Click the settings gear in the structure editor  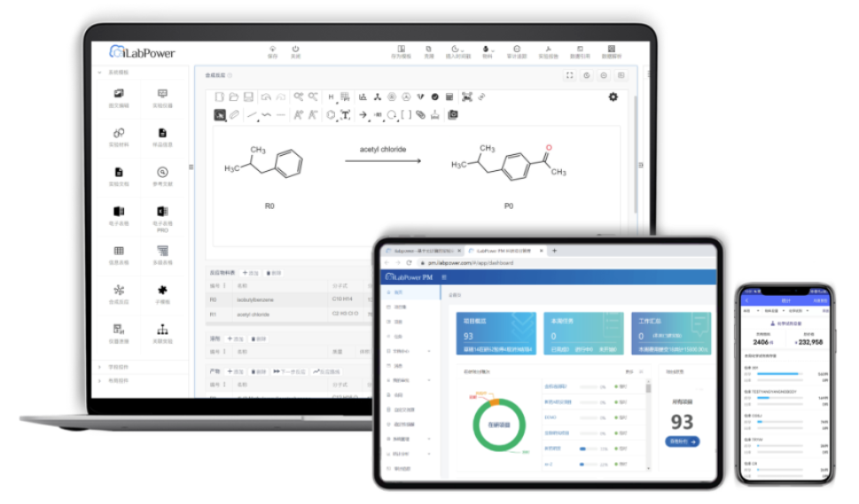(x=613, y=97)
